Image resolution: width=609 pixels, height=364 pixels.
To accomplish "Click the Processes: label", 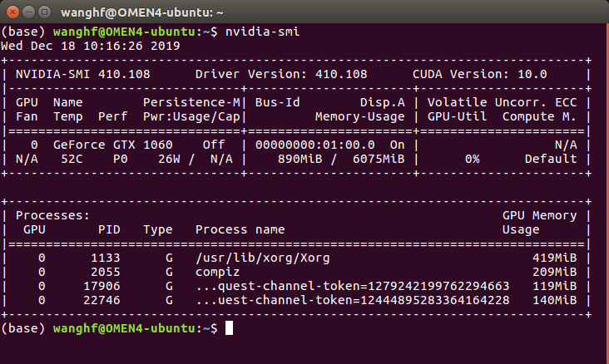I will pos(52,215).
